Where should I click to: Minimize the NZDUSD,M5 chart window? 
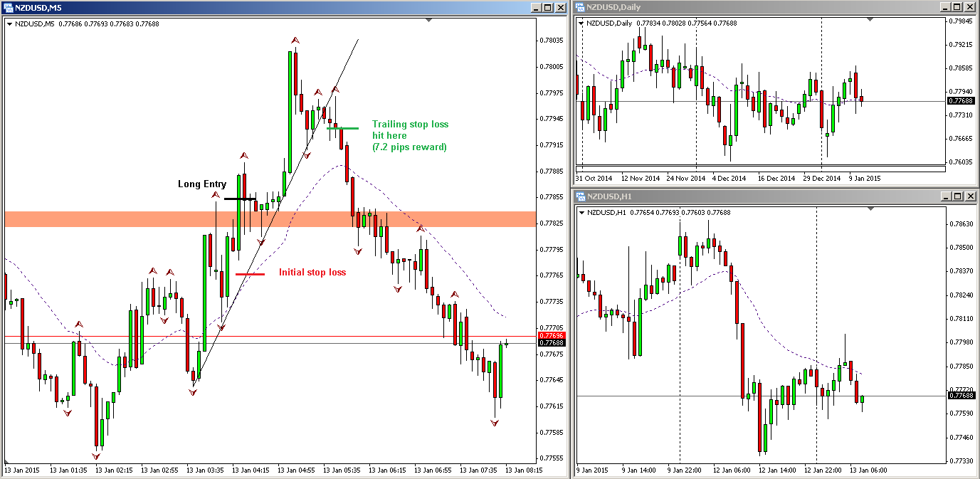click(536, 7)
